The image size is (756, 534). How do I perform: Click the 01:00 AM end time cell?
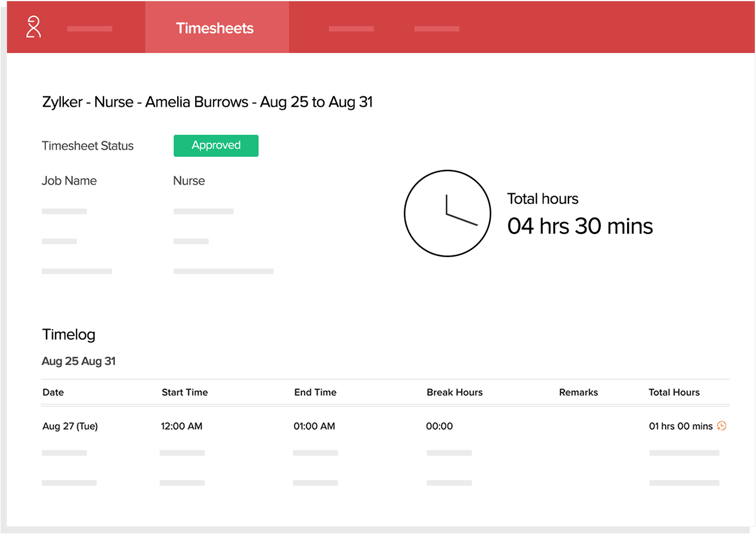(314, 426)
